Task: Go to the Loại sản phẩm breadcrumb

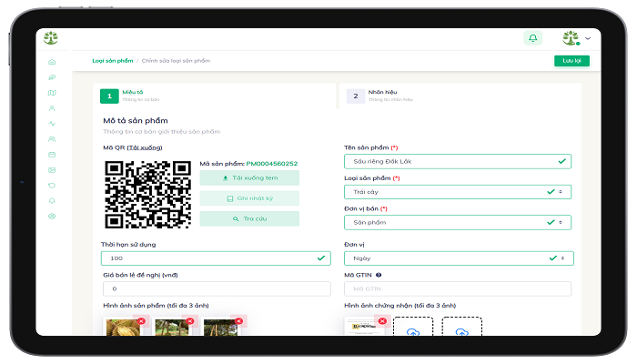Action: point(113,61)
